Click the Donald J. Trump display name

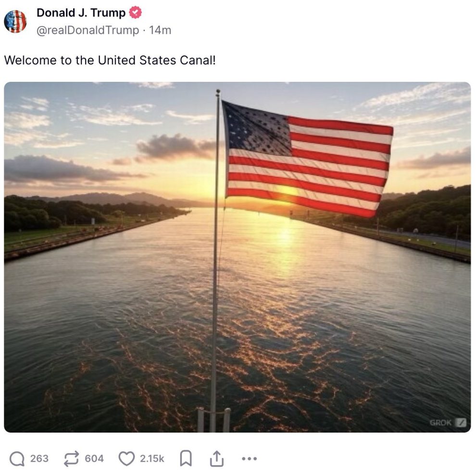(x=81, y=13)
